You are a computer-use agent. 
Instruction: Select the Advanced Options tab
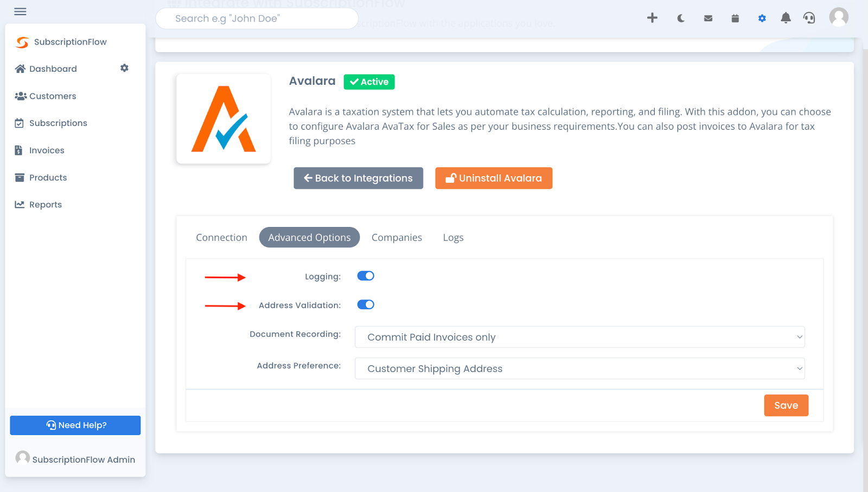click(x=309, y=237)
